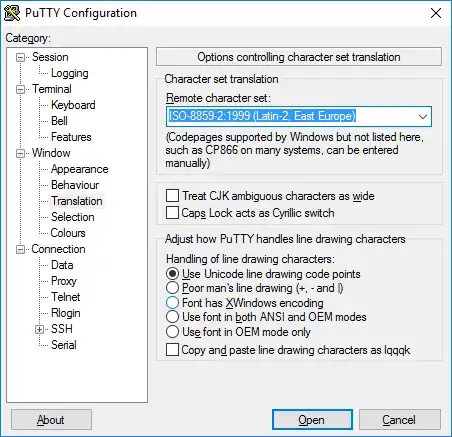
Task: Open the Logging category
Action: [x=70, y=73]
